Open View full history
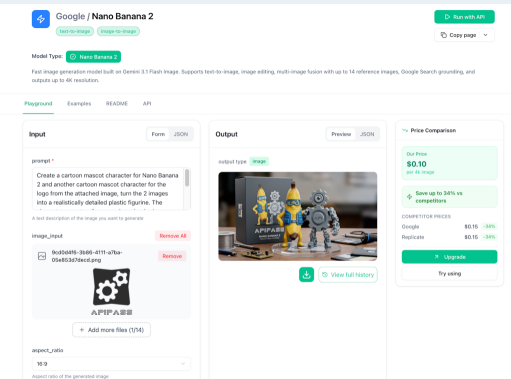The width and height of the screenshot is (511, 379). (x=348, y=275)
